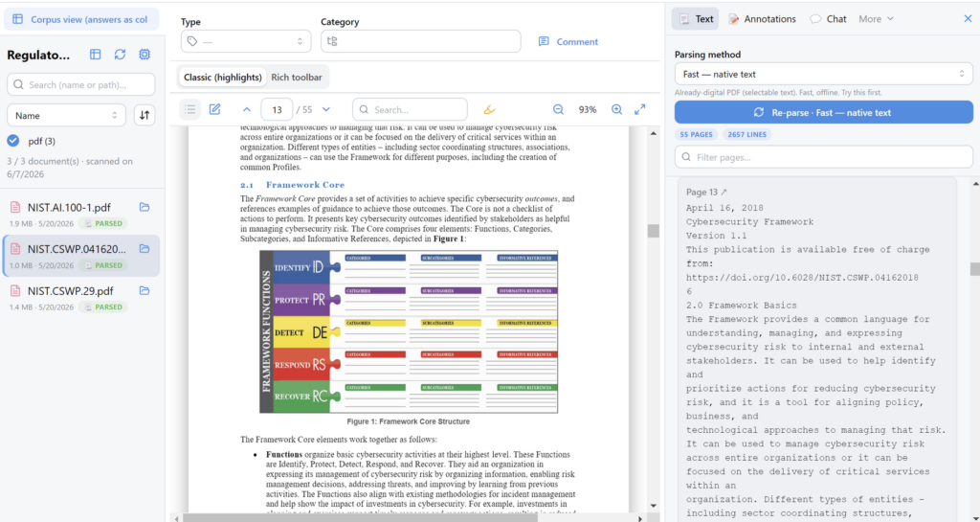Toggle the outline list icon

(x=190, y=109)
